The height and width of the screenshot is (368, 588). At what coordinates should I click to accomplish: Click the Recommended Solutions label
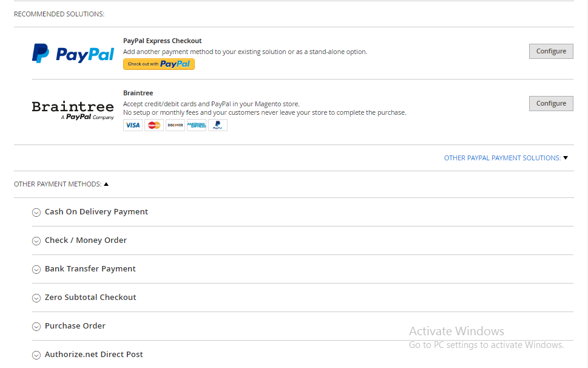click(x=59, y=14)
